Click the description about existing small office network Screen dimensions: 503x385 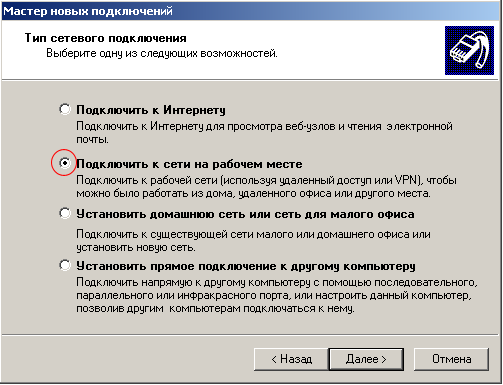(253, 241)
